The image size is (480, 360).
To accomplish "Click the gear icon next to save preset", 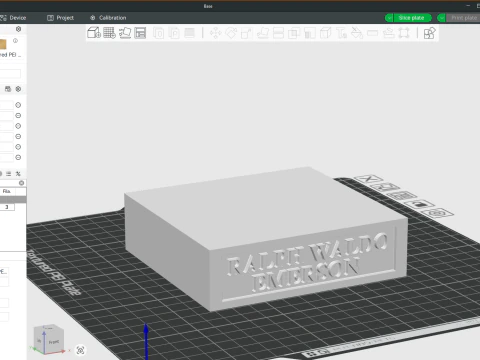I will tap(18, 89).
